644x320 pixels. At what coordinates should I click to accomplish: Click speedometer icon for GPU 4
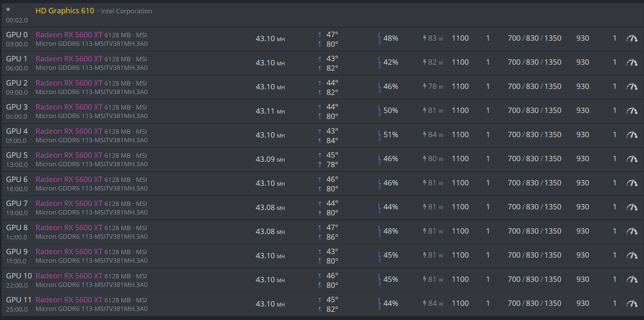pyautogui.click(x=632, y=135)
